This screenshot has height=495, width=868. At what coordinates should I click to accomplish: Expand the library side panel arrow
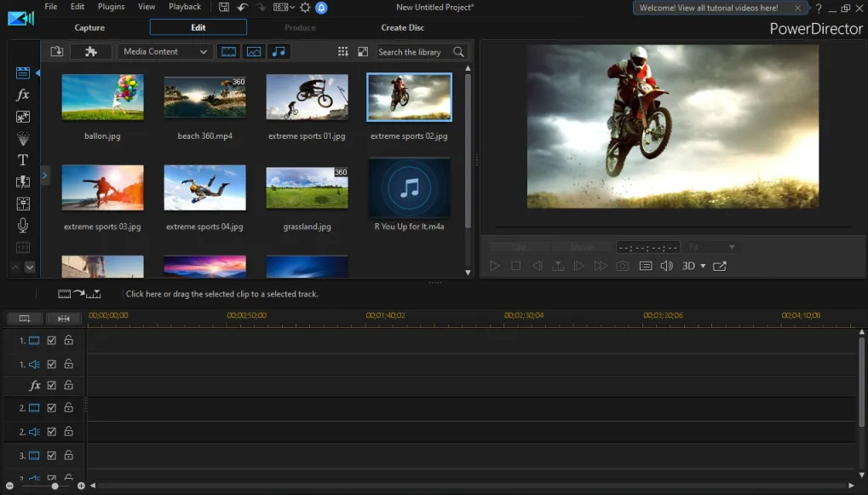44,175
